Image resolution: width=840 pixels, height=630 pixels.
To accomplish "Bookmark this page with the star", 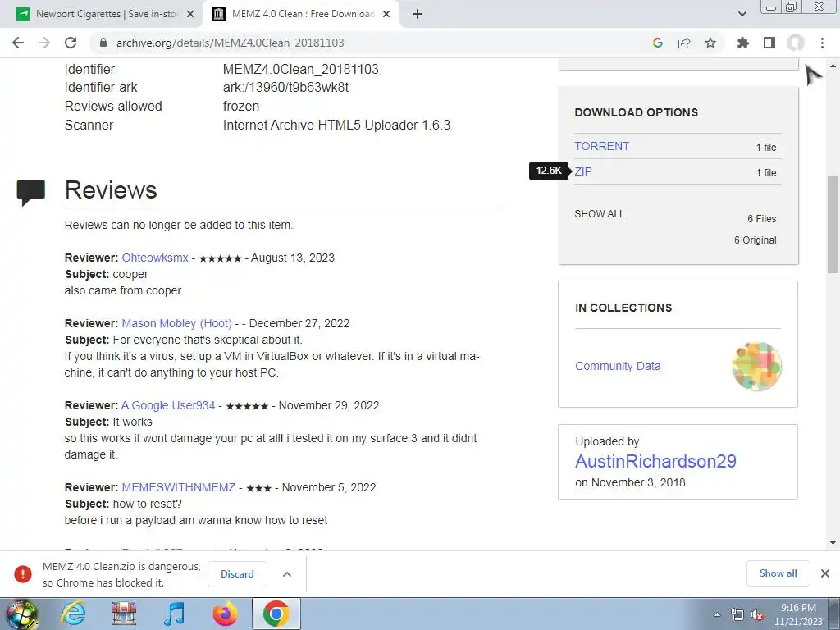I will point(710,43).
